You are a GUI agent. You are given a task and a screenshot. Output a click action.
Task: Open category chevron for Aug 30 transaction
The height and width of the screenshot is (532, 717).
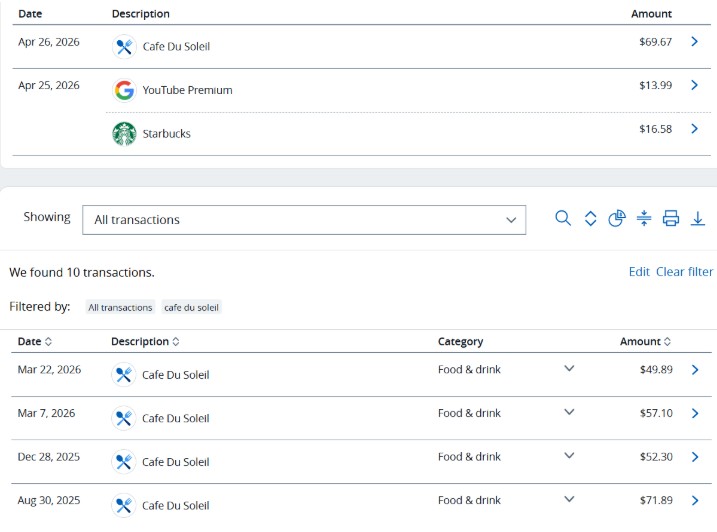click(x=569, y=499)
